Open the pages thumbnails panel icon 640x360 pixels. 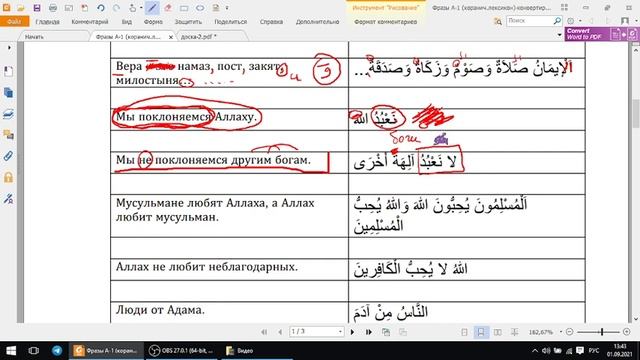pyautogui.click(x=8, y=93)
